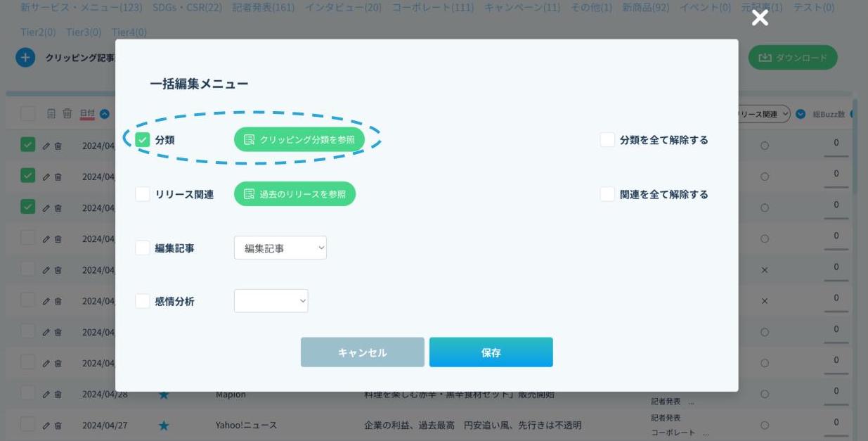Click the 保存 button
The width and height of the screenshot is (868, 441).
pyautogui.click(x=491, y=352)
